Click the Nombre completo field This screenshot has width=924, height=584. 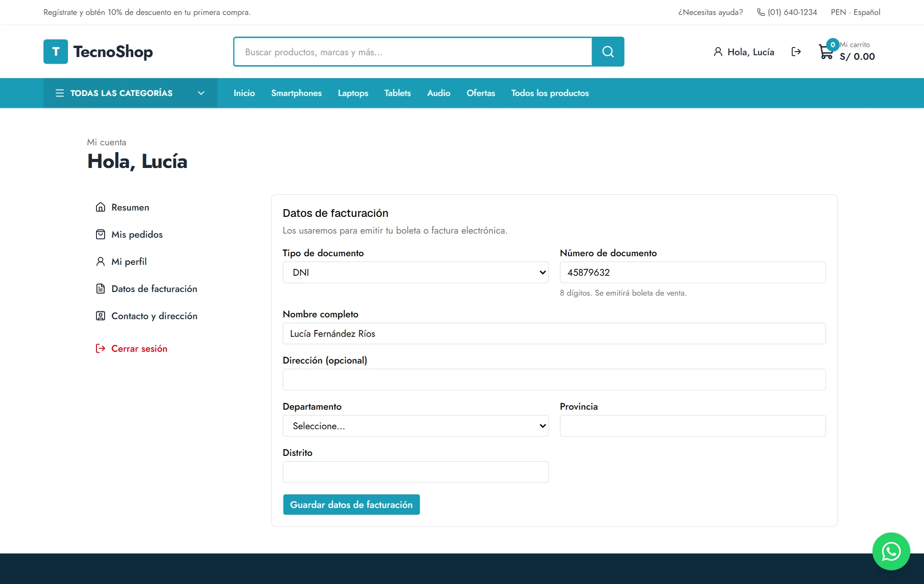(x=554, y=333)
